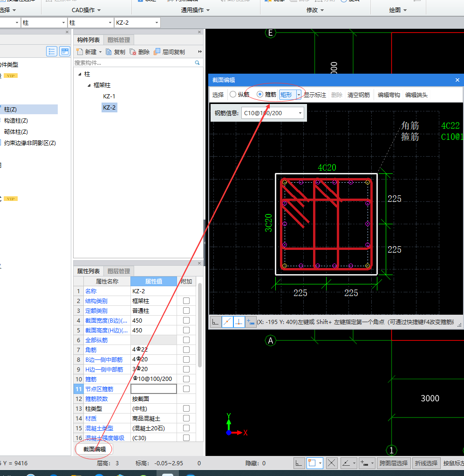
Task: Switch navigation panel to window view icon
Action: tap(65, 51)
